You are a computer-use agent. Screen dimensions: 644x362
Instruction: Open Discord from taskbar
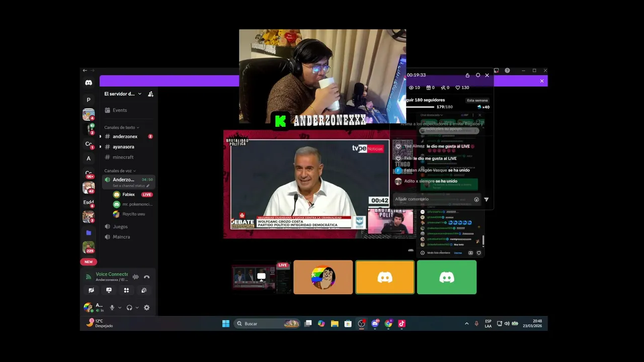[375, 324]
